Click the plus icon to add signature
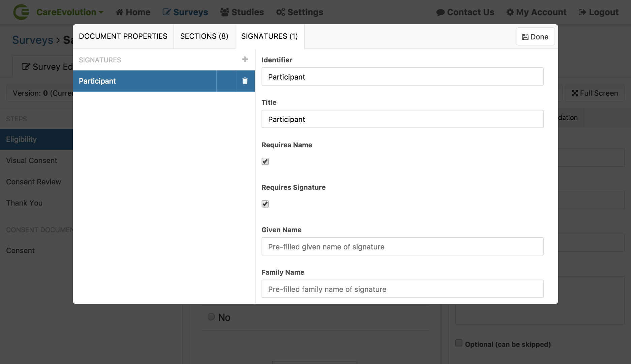 pyautogui.click(x=245, y=59)
